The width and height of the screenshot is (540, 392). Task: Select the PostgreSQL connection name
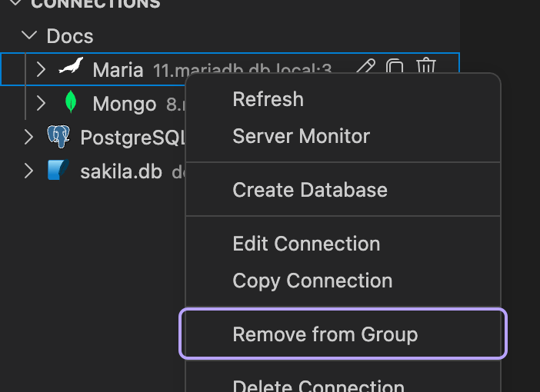[133, 138]
